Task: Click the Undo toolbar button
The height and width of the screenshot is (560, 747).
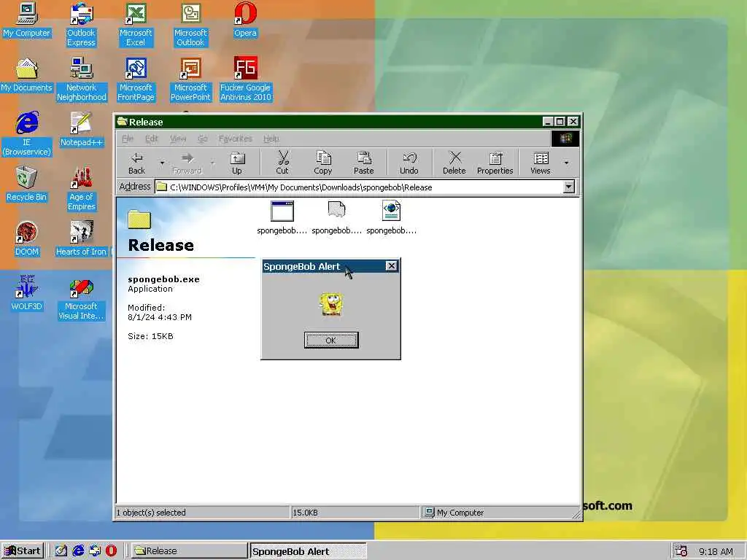Action: click(409, 163)
